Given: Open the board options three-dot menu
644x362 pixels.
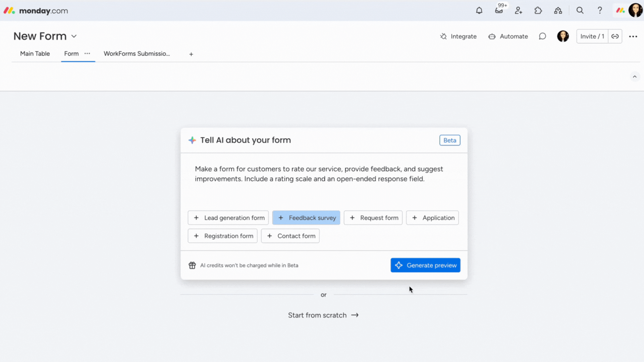Looking at the screenshot, I should [x=633, y=36].
